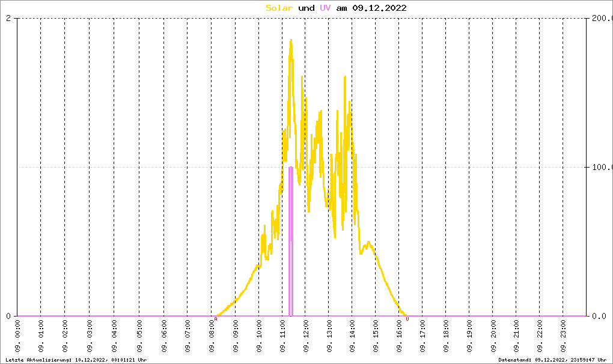Click the '09. 01:00' time axis label
This screenshot has height=364, width=613.
(41, 336)
